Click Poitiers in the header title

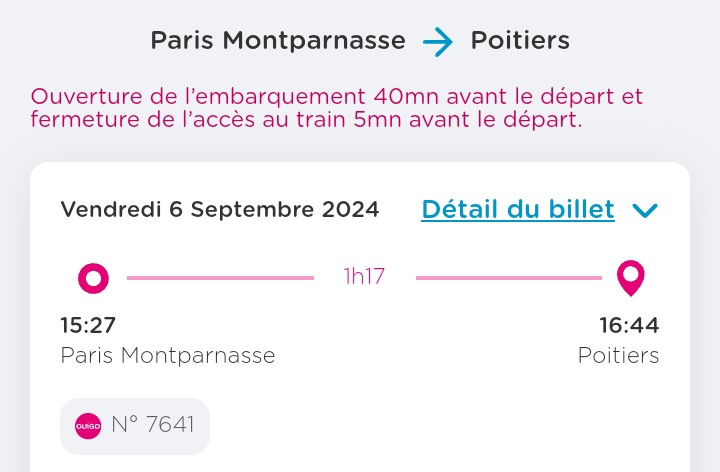(520, 40)
